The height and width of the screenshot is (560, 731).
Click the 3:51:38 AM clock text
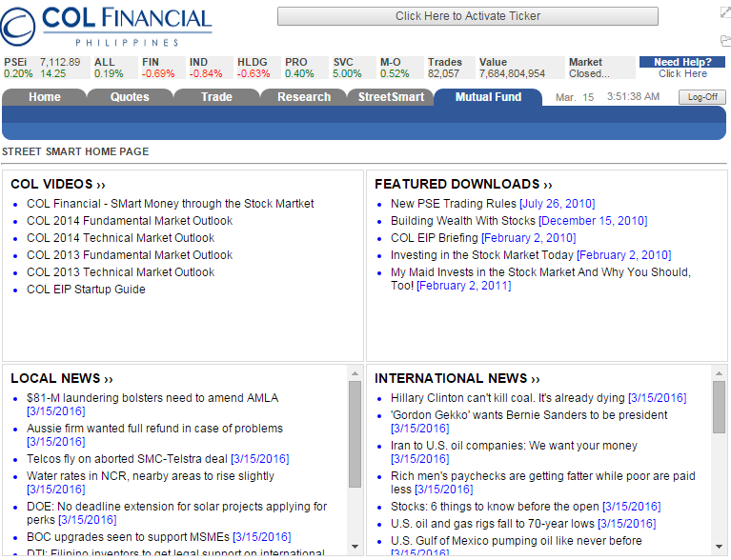point(633,96)
